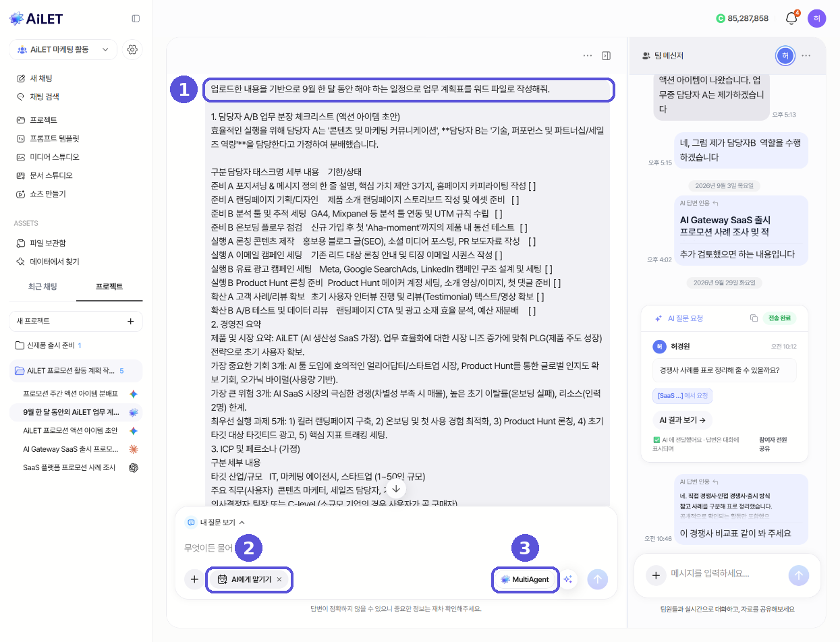Click the AiLET logo

(x=36, y=19)
